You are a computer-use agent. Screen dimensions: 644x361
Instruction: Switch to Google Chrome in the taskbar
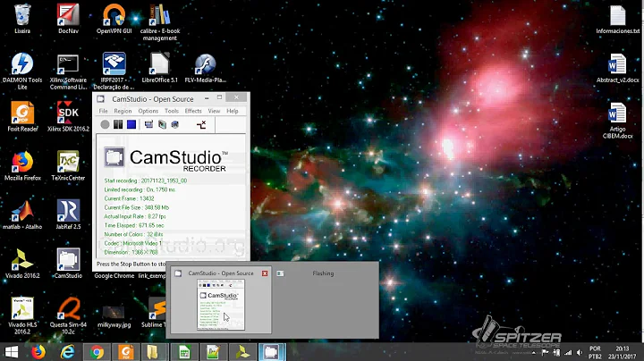97,352
